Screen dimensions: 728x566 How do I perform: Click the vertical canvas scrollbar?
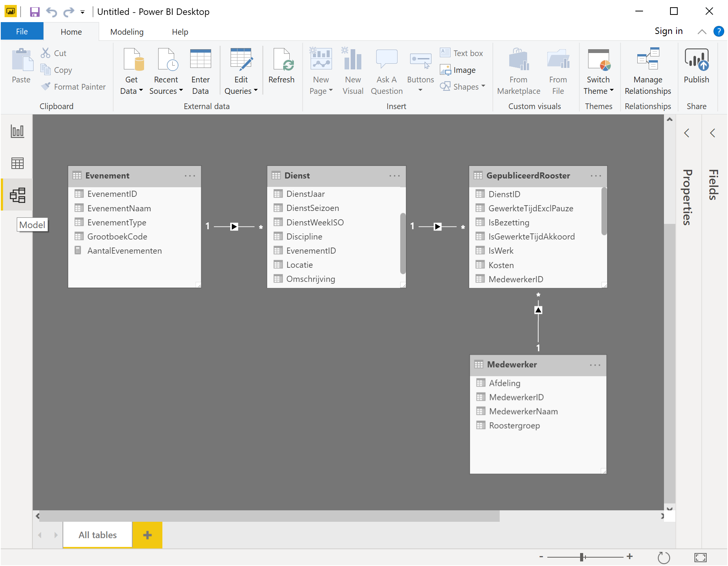[x=669, y=363]
